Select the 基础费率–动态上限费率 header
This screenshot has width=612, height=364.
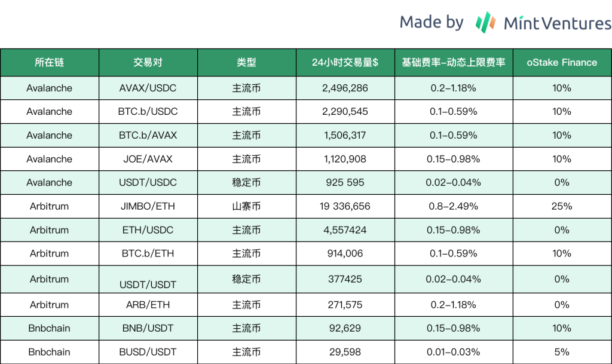click(453, 62)
